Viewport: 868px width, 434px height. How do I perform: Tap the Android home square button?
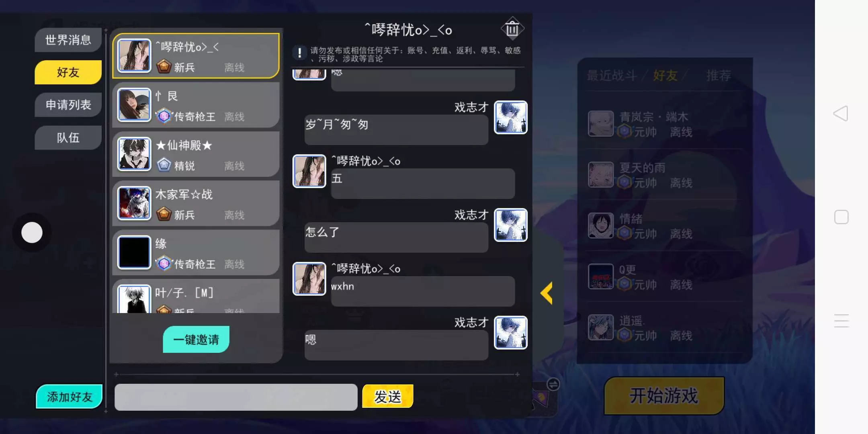[841, 217]
